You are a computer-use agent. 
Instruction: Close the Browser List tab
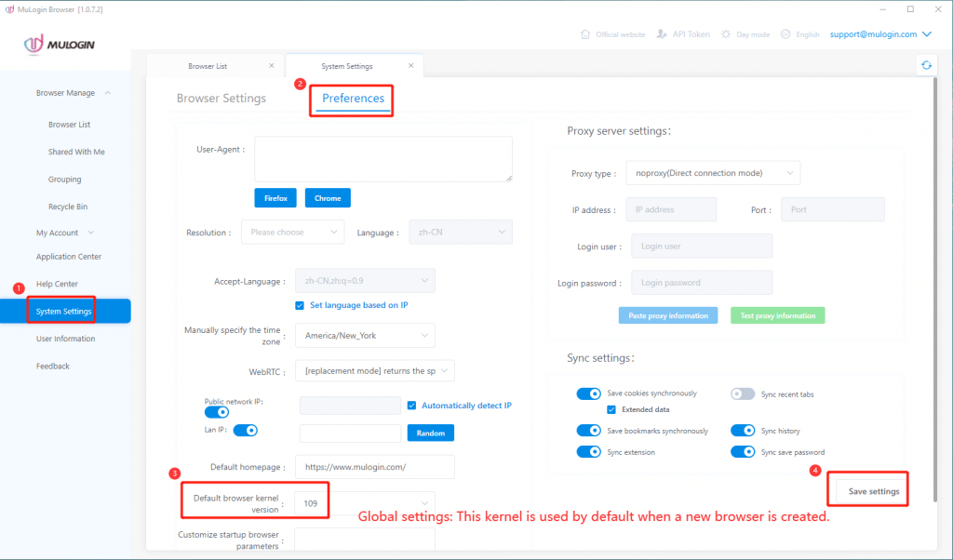pyautogui.click(x=271, y=66)
